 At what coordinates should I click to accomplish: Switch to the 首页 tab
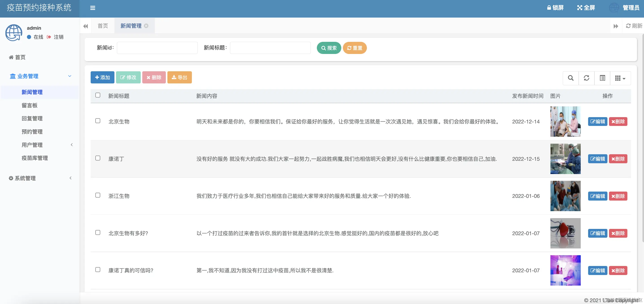(x=103, y=26)
